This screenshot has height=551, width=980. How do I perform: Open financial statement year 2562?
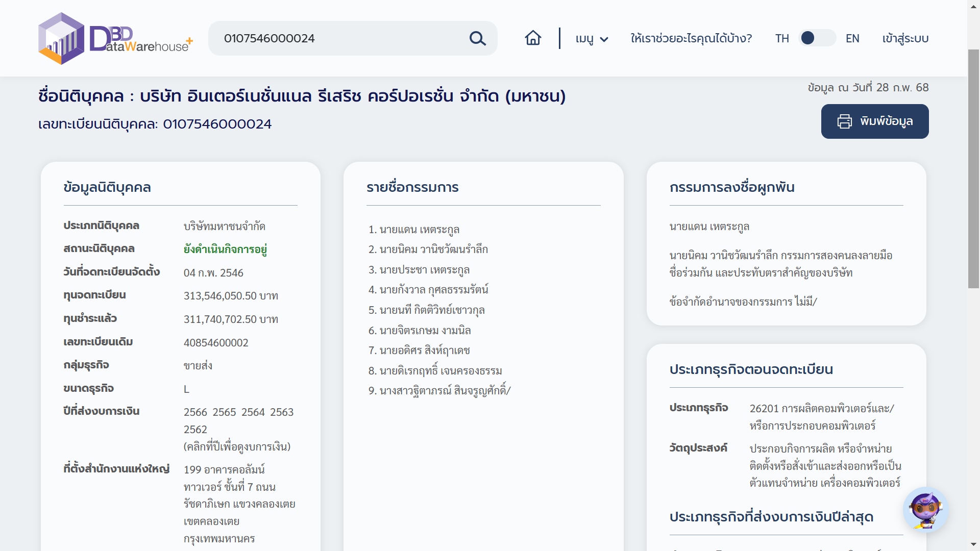click(195, 430)
